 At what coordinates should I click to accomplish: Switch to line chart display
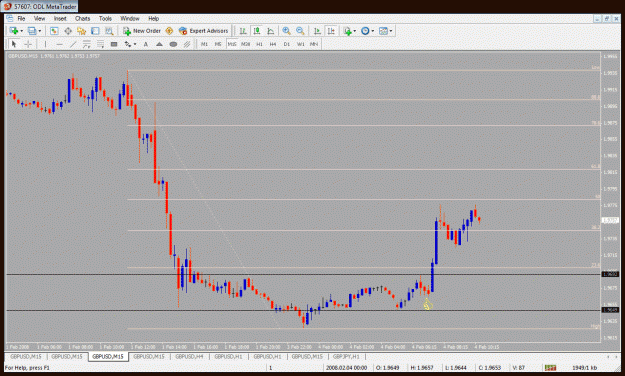coord(271,31)
